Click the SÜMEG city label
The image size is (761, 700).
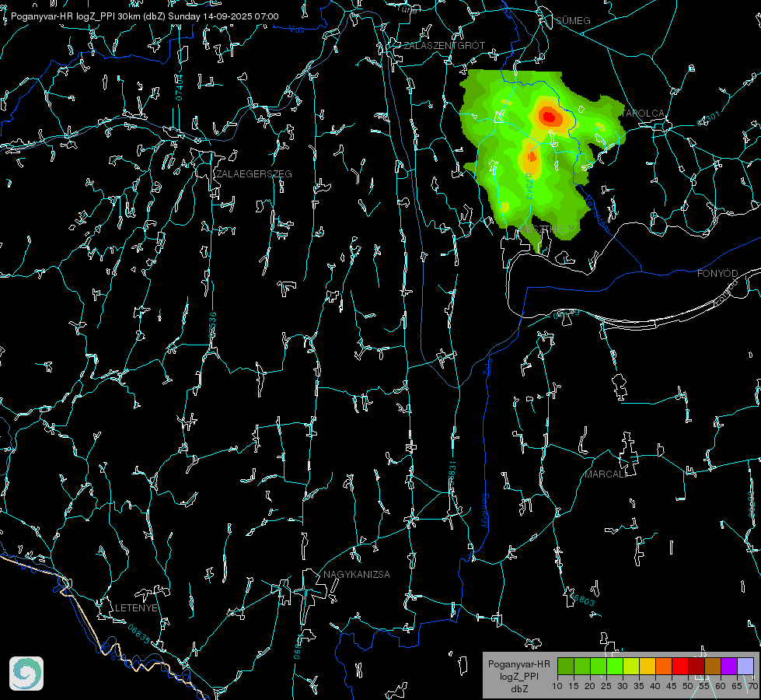click(573, 20)
